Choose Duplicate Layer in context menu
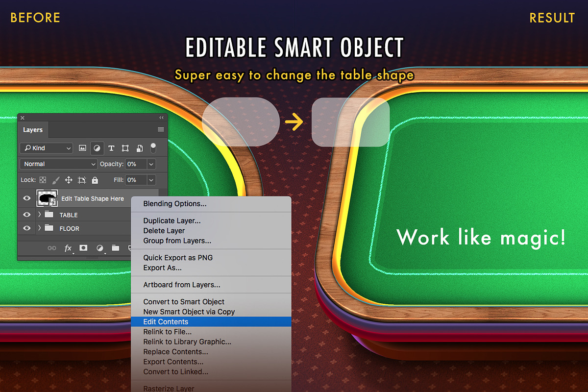The height and width of the screenshot is (392, 588). (211, 220)
